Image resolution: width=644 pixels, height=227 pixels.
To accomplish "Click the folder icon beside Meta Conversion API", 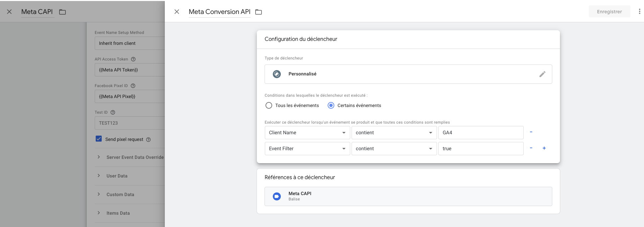I will (x=259, y=12).
